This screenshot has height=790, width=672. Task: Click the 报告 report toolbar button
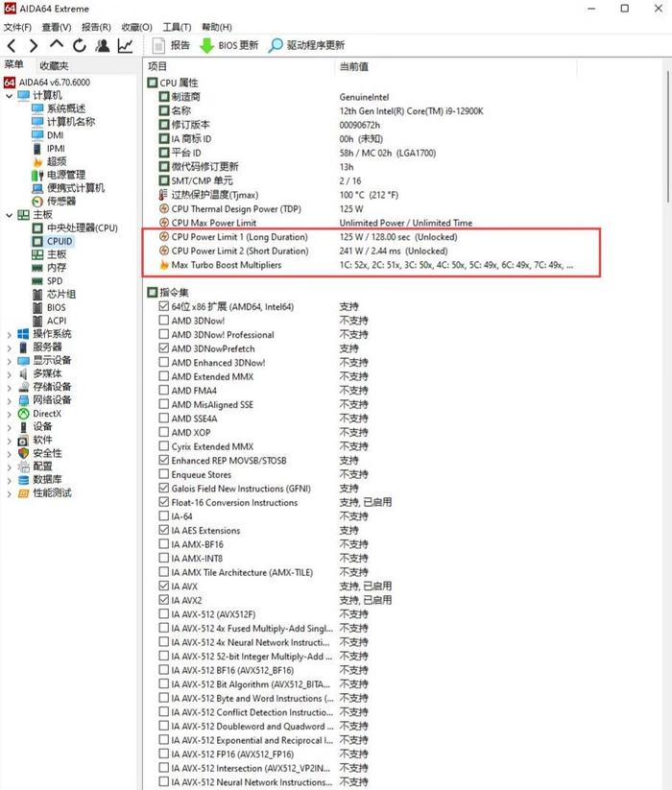[171, 45]
